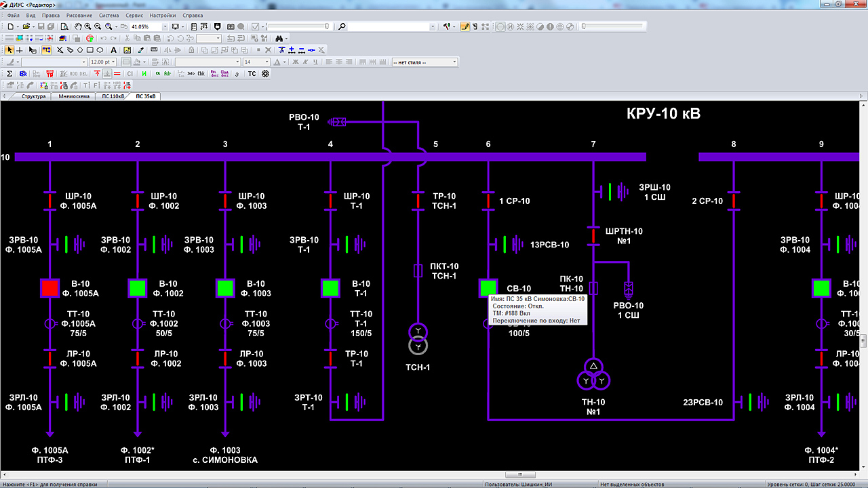Click the hand pan tool
This screenshot has width=868, height=488.
click(78, 26)
